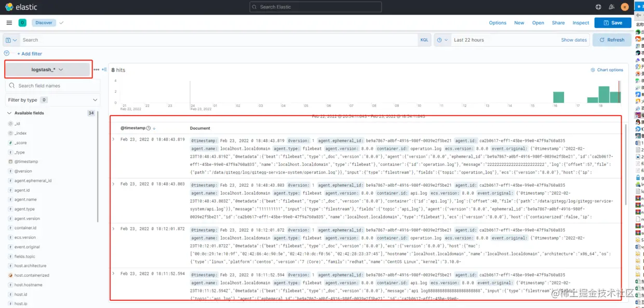Open index pattern options three-dot icon
Viewport: 644px width, 308px height.
coord(96,69)
